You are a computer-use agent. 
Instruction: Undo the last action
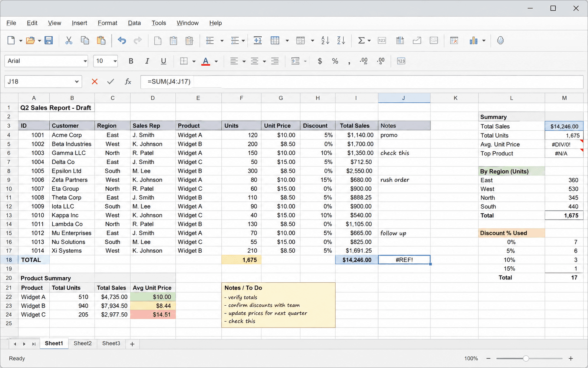point(122,40)
